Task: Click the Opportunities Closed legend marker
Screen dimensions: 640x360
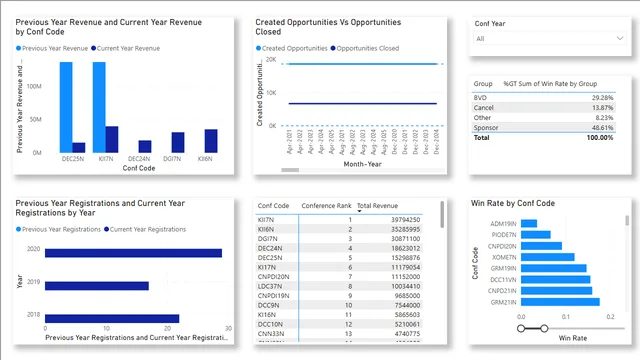Action: coord(333,48)
